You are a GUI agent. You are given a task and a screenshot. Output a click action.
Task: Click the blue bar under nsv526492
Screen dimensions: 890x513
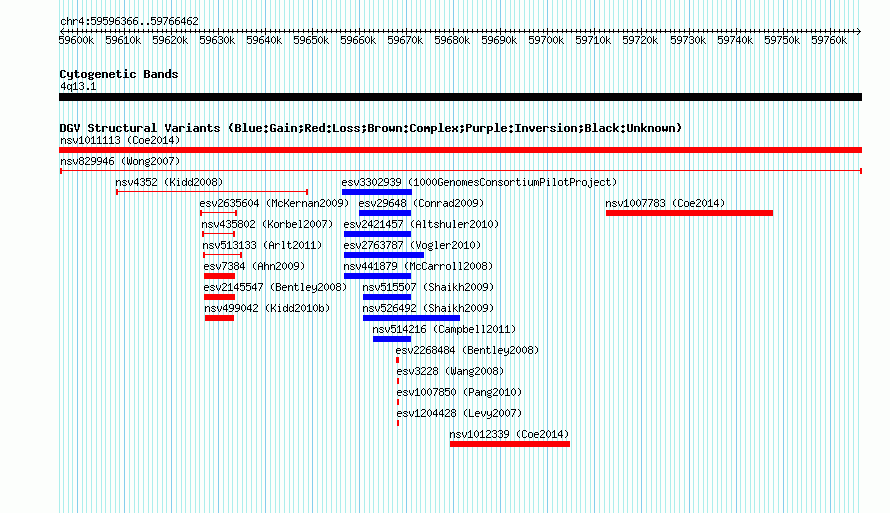411,318
